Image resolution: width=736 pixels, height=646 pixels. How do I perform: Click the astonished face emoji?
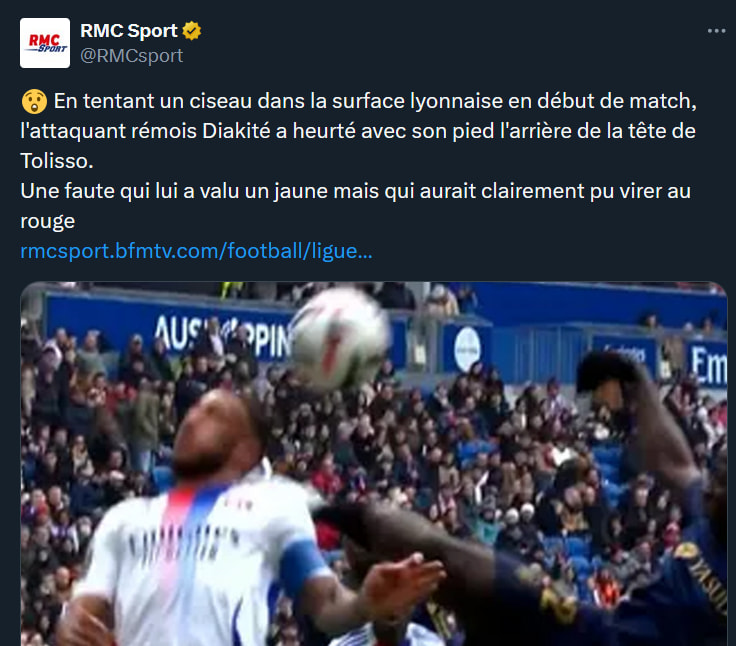(34, 101)
